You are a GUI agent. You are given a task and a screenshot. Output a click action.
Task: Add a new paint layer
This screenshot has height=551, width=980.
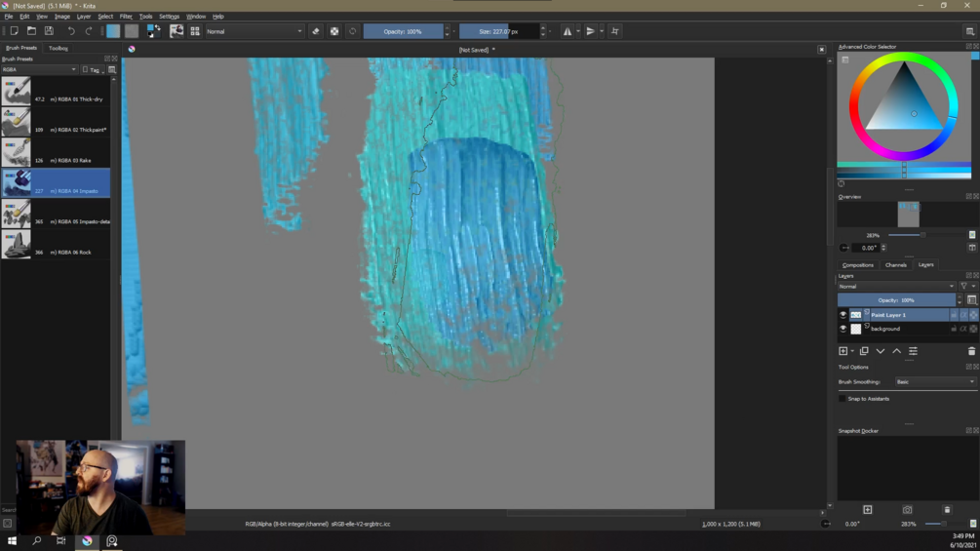pyautogui.click(x=843, y=351)
